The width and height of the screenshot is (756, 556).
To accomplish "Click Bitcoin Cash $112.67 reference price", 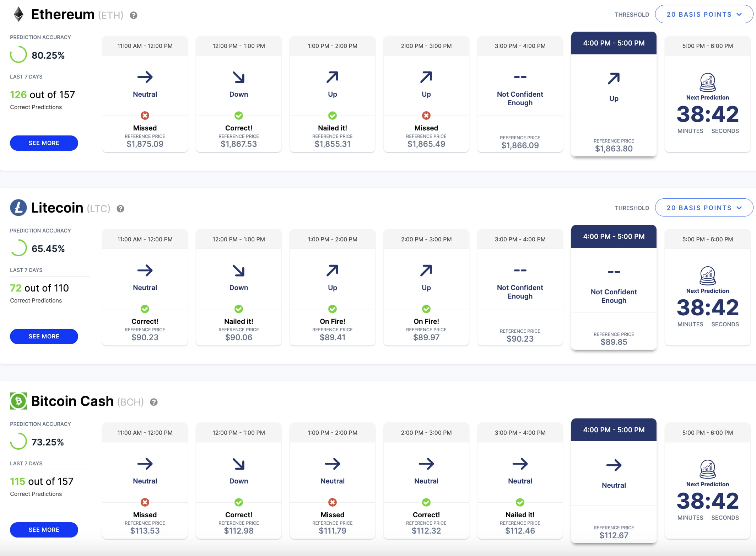I will coord(614,535).
